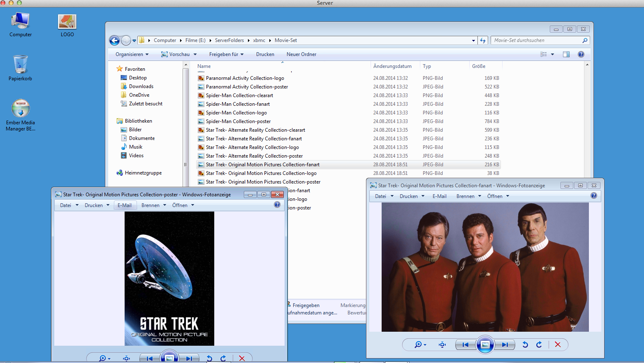Go to previous image in fanart viewer
Screen dimensions: 644x363
466,344
